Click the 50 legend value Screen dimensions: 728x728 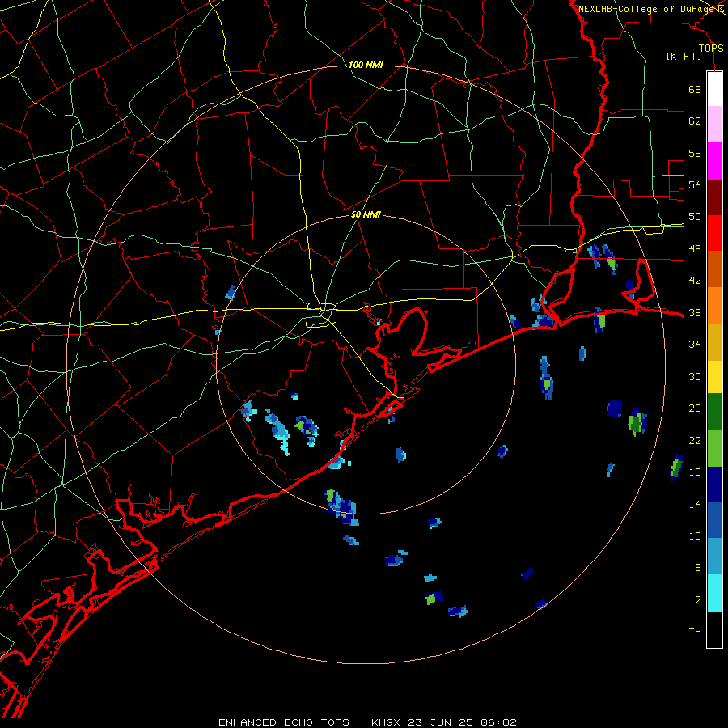[695, 216]
